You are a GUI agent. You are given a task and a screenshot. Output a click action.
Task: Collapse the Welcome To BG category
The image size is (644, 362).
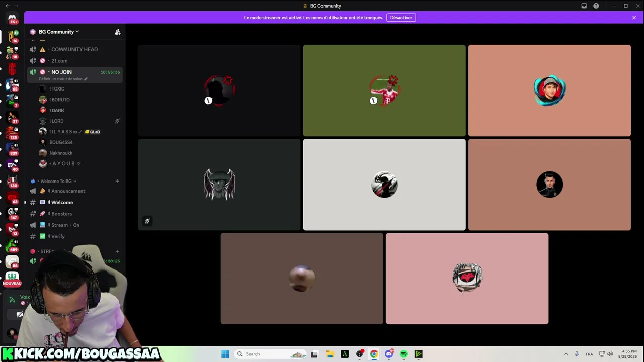(58, 181)
